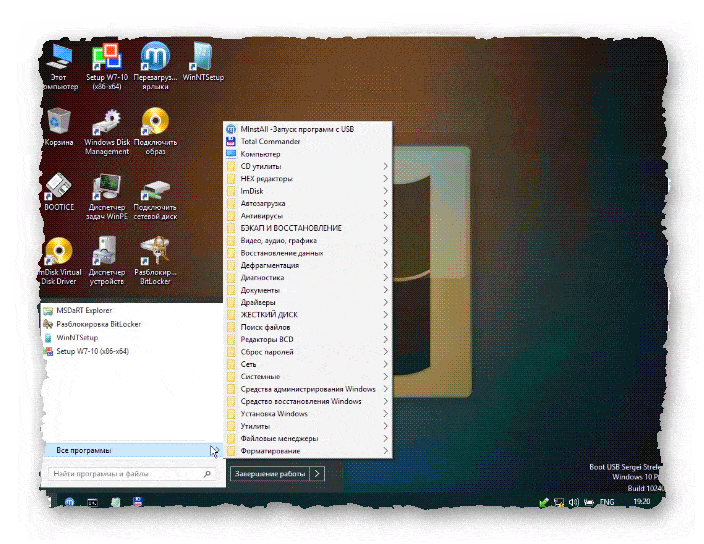Open the Windows Disk Management desktop icon
704x544 pixels.
click(107, 132)
